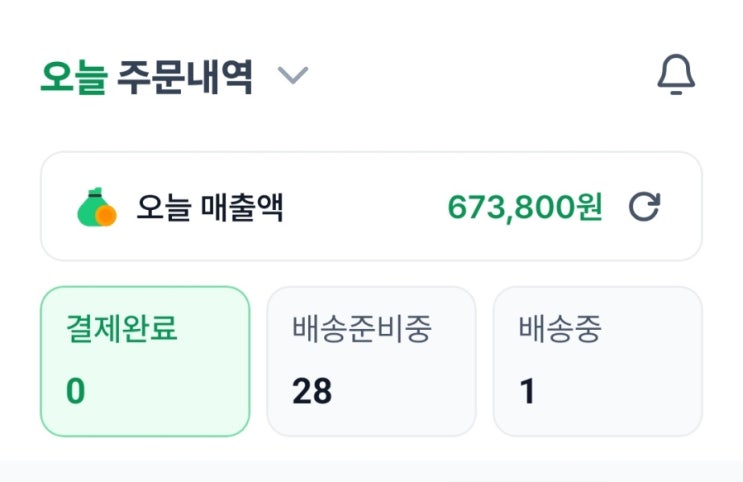This screenshot has width=743, height=482.
Task: Refresh today's sales amount
Action: coord(645,207)
